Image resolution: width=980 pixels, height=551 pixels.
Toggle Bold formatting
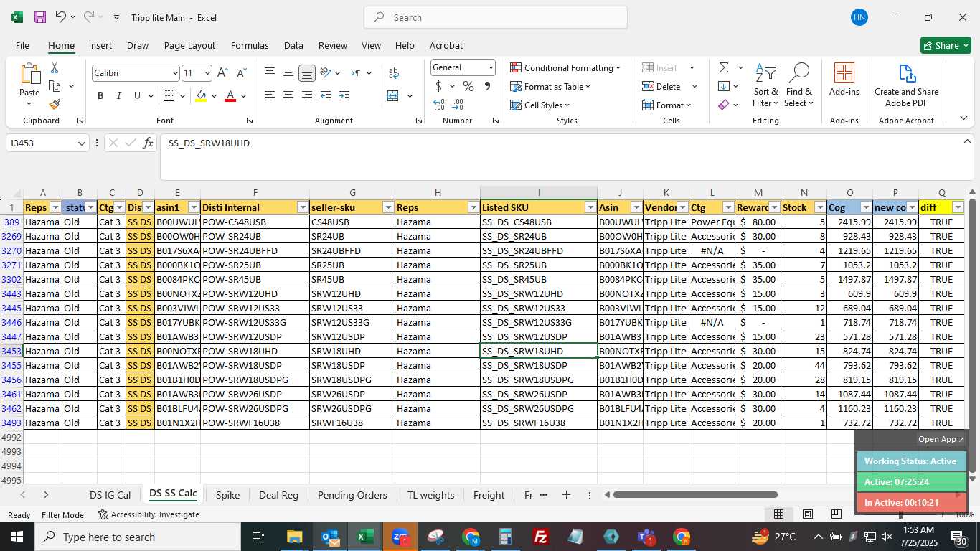click(x=100, y=96)
